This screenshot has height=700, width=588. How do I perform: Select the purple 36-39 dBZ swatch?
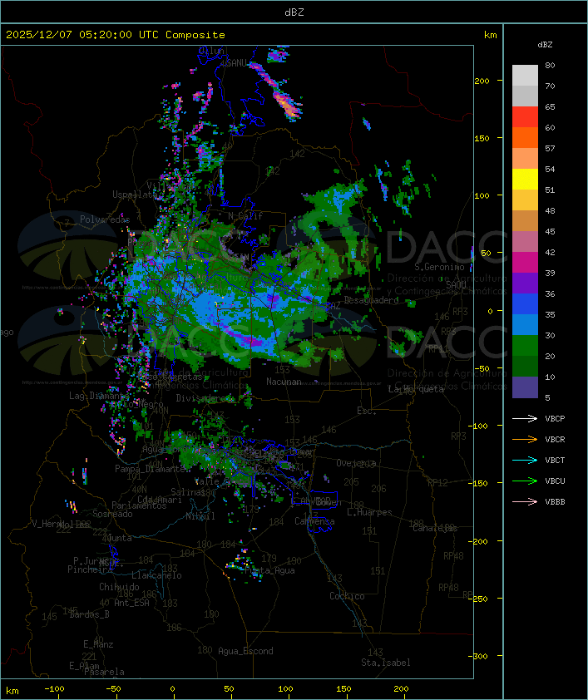tap(525, 283)
